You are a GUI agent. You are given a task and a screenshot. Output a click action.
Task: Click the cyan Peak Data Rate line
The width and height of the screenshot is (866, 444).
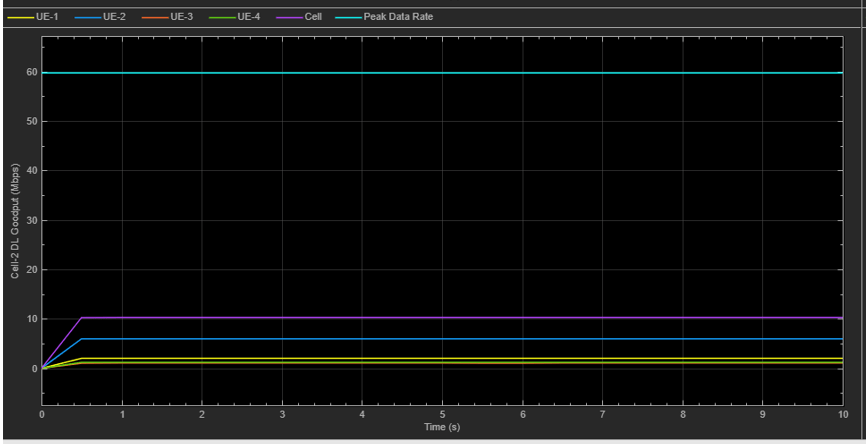tap(442, 72)
